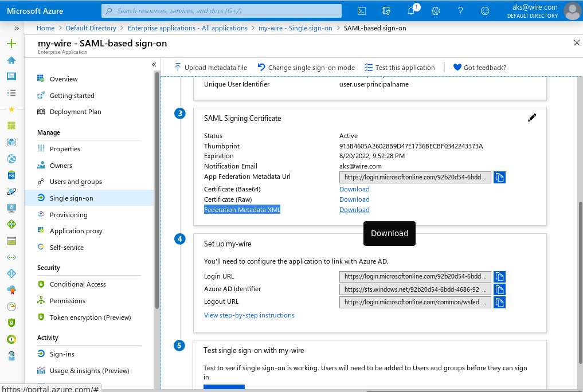Download Certificate (Raw)
Viewport: 583px width, 392px height.
tap(354, 199)
